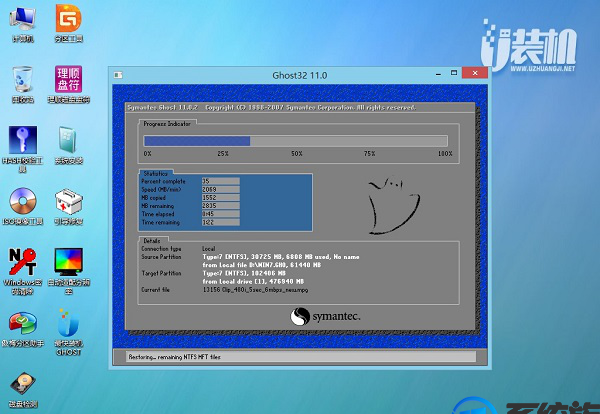Click the 100% progress marker label
The width and height of the screenshot is (600, 414).
point(445,153)
